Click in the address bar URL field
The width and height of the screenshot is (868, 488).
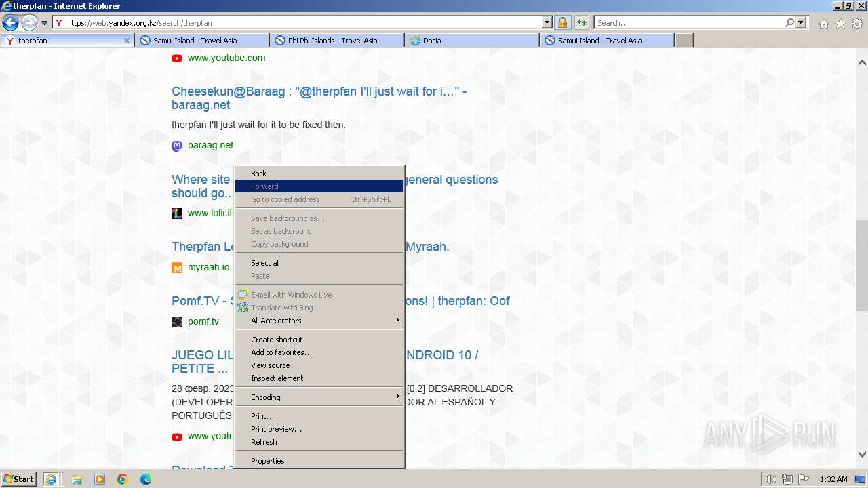click(x=303, y=23)
